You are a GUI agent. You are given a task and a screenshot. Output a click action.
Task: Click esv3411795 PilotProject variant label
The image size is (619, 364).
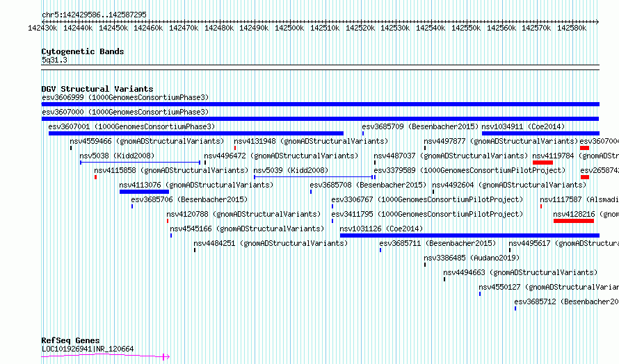[427, 214]
